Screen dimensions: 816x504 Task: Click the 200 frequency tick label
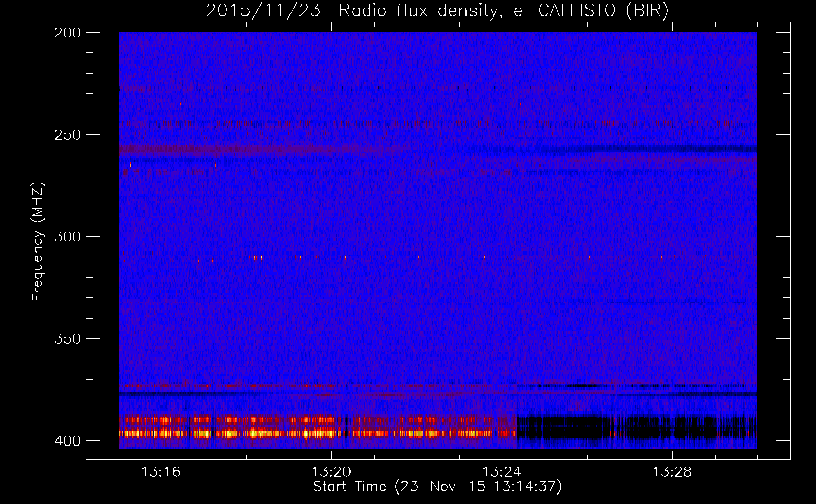68,33
